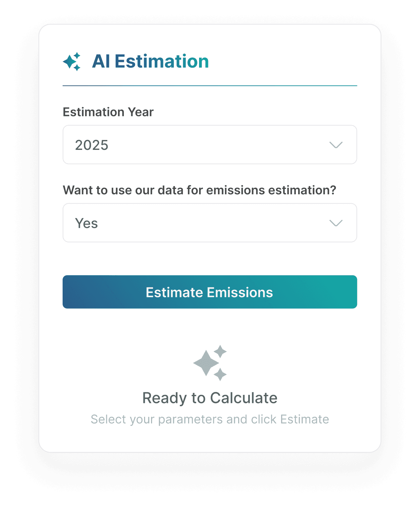Click the AI Estimation heading text
Screen dimensions: 420x506
coord(150,61)
